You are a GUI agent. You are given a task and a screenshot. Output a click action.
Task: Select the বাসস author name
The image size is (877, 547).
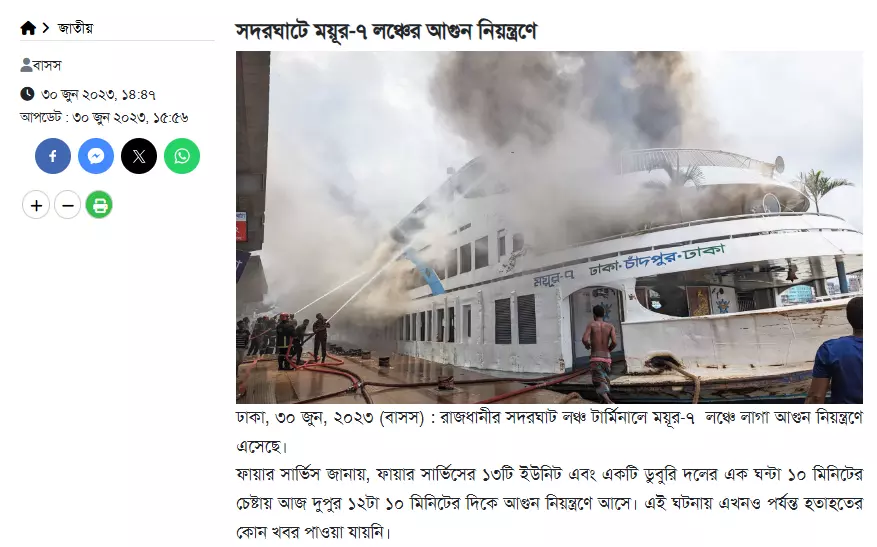[47, 65]
